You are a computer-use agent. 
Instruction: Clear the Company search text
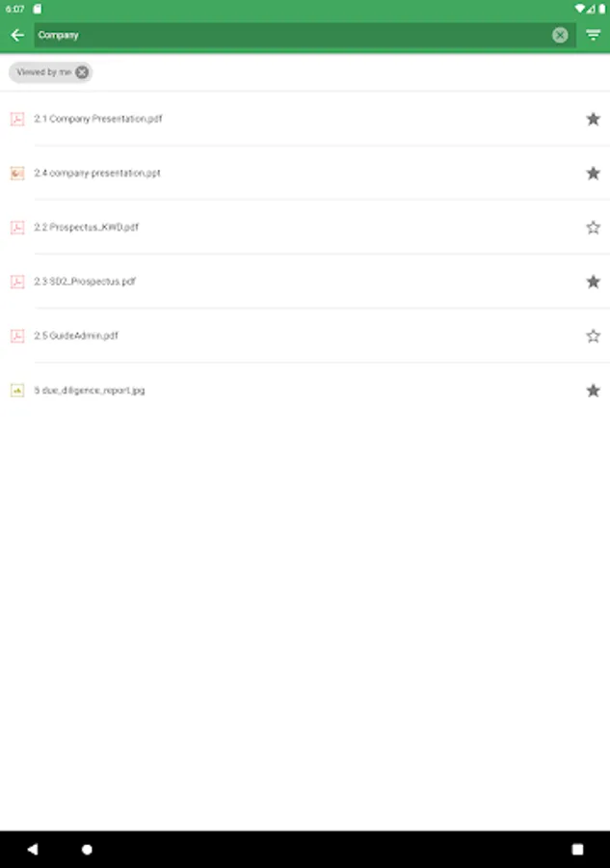tap(560, 35)
